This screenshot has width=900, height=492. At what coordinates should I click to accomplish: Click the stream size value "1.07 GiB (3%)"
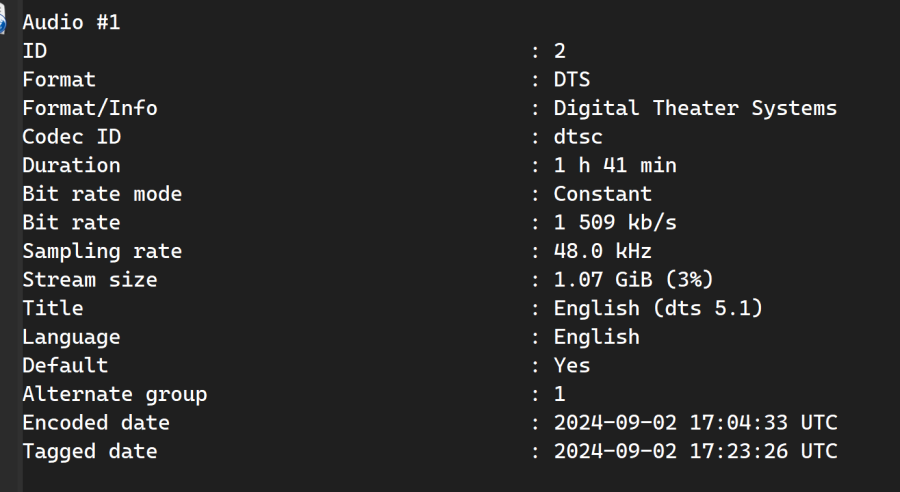pos(633,280)
